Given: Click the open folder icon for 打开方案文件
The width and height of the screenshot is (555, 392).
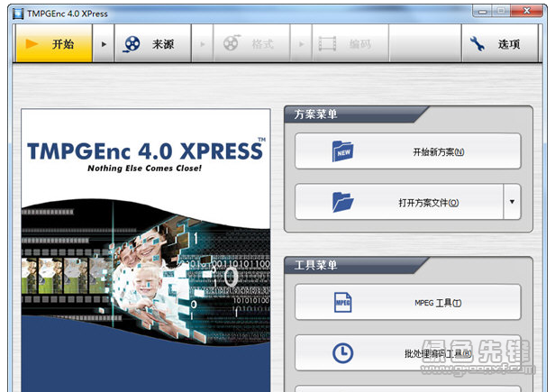Looking at the screenshot, I should tap(343, 202).
